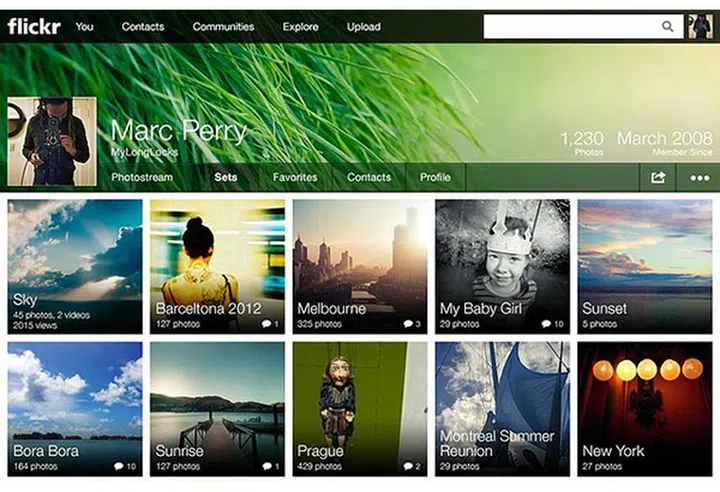Click the flickr logo

coord(34,26)
